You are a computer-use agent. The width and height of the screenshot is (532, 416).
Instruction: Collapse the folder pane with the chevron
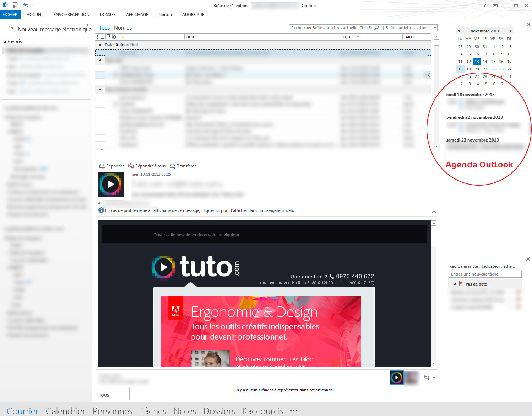point(87,25)
